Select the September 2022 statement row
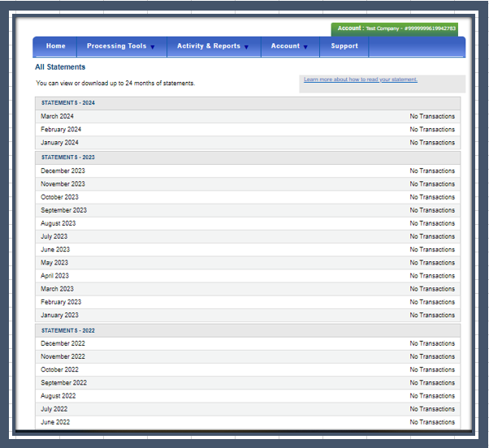The image size is (489, 448). pos(248,383)
